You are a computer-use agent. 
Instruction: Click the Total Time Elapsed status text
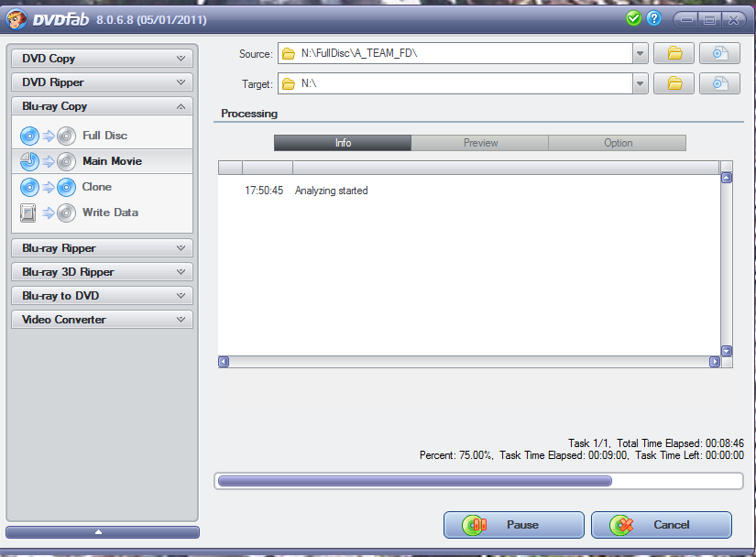[680, 443]
